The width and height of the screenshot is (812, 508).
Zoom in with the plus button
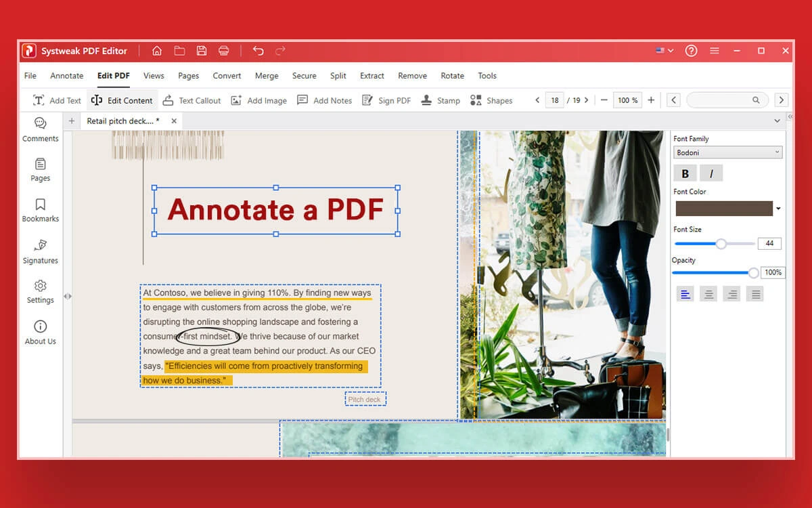(651, 100)
